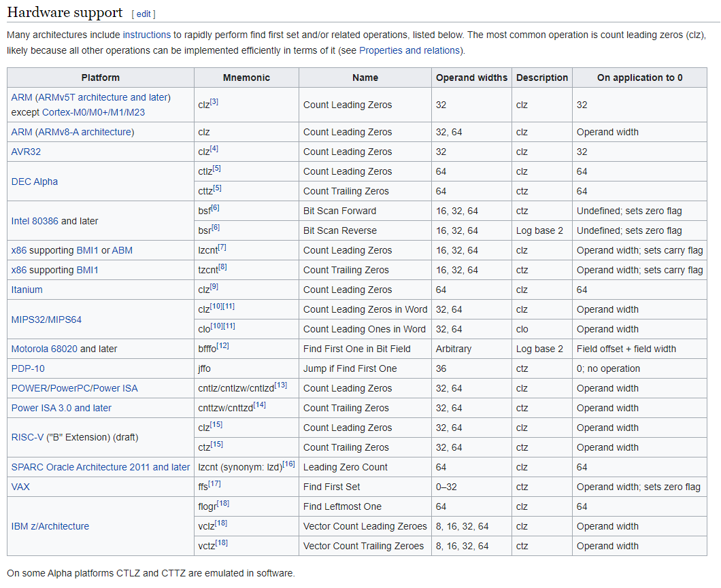Open the DEC Alpha link
Viewport: 721px width, 588px height.
click(x=35, y=182)
